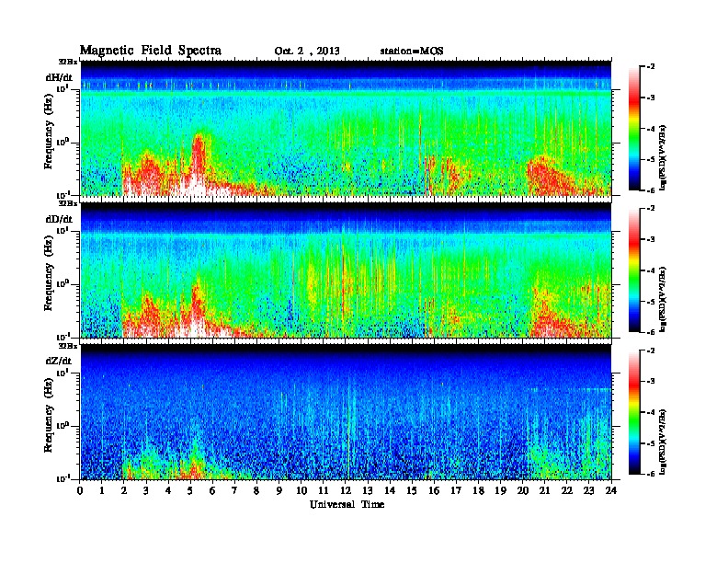Screen dimensions: 728x563
Task: Click inside the dZ/dt spectrogram plot
Action: point(346,412)
